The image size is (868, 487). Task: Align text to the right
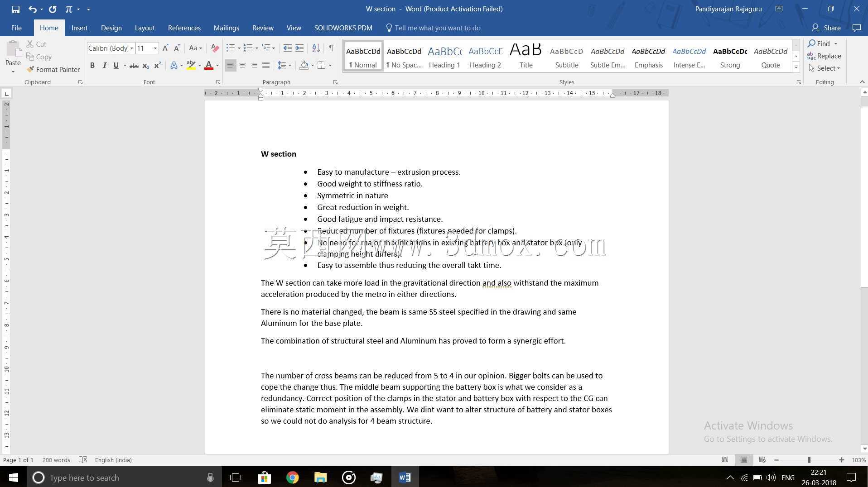click(x=254, y=66)
